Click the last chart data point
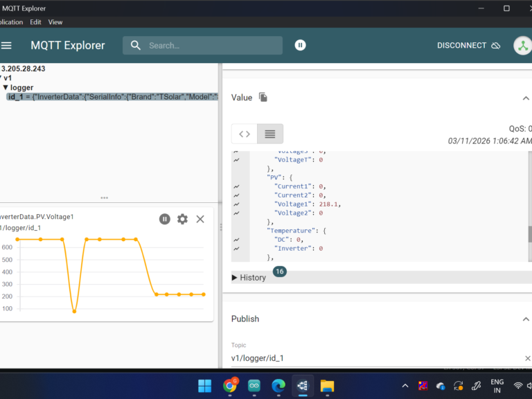Viewport: 532px width, 399px height. (x=204, y=294)
